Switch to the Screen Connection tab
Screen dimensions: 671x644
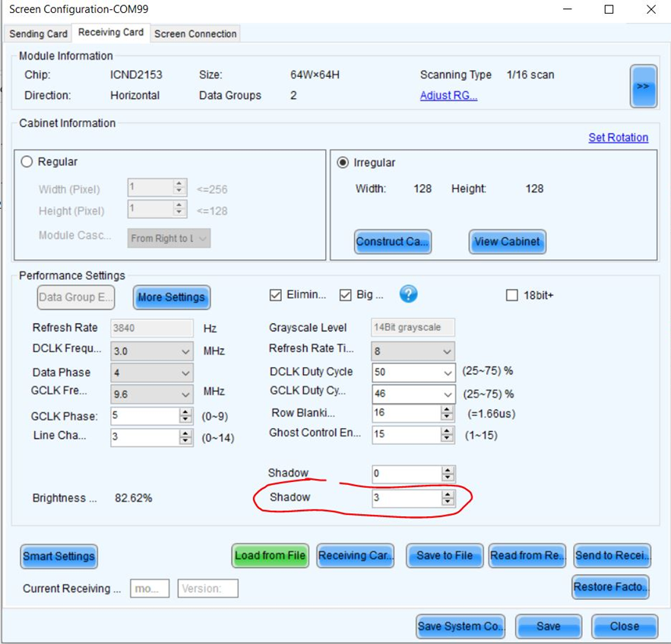coord(195,33)
